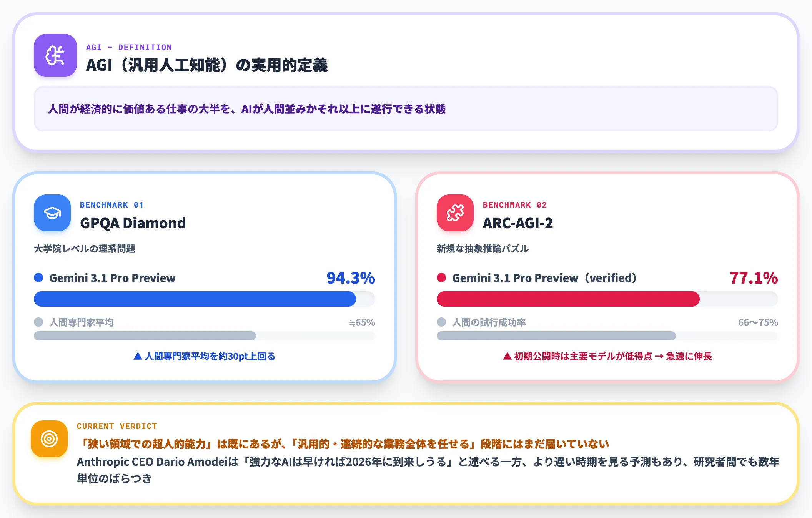
Task: Click the ARC-AGI-2 title
Action: click(x=518, y=223)
